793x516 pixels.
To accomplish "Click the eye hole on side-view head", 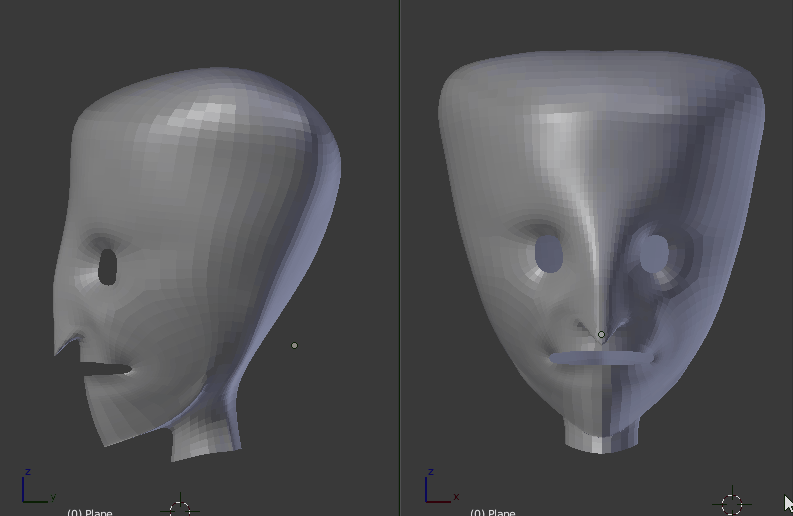I will click(108, 266).
